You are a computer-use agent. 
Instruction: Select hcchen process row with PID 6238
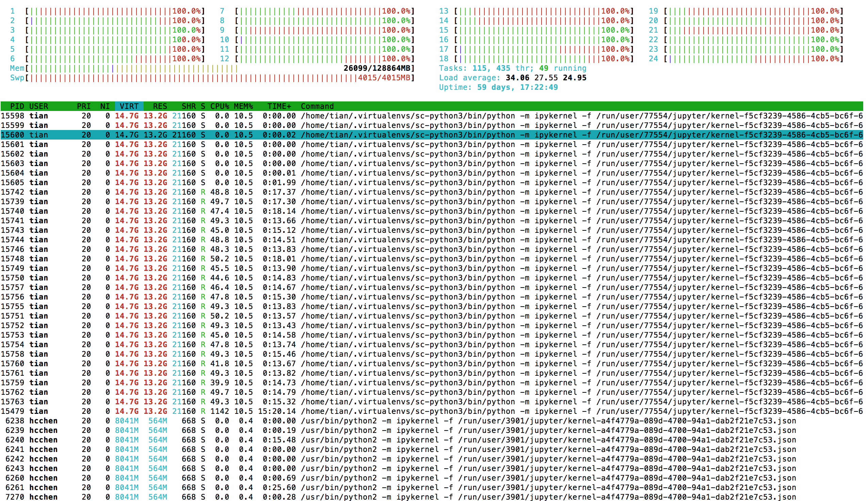pos(432,421)
